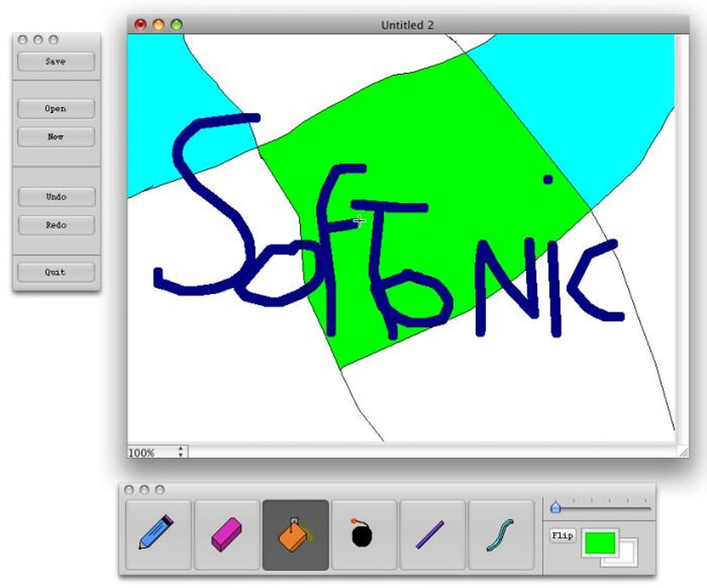Screen dimensions: 707x588
Task: Open the 100% zoom level dropdown
Action: click(x=158, y=452)
